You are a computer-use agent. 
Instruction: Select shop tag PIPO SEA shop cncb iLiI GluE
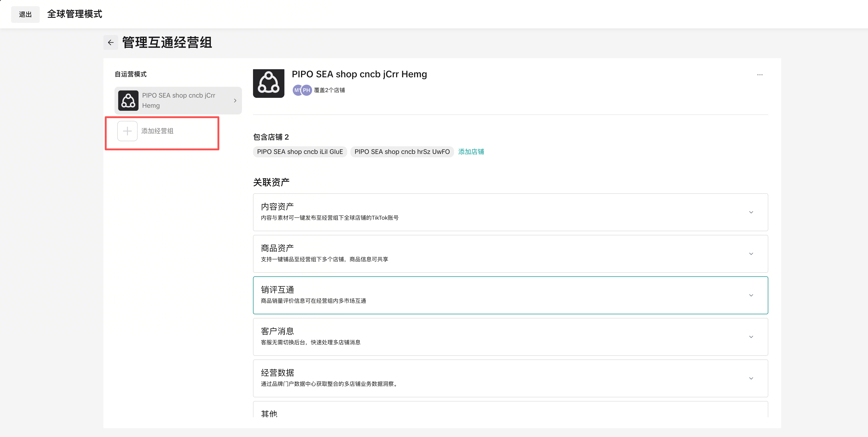point(300,152)
